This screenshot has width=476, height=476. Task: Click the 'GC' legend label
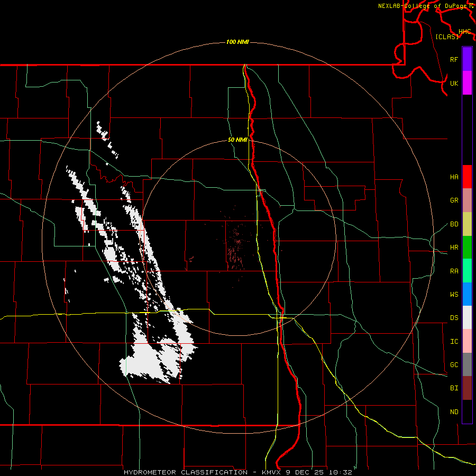click(x=454, y=365)
